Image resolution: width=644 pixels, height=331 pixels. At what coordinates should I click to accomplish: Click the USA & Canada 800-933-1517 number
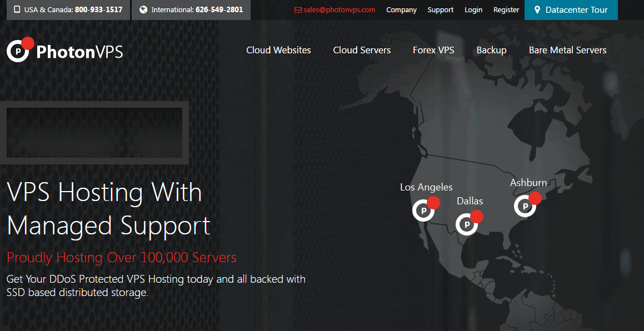(68, 10)
